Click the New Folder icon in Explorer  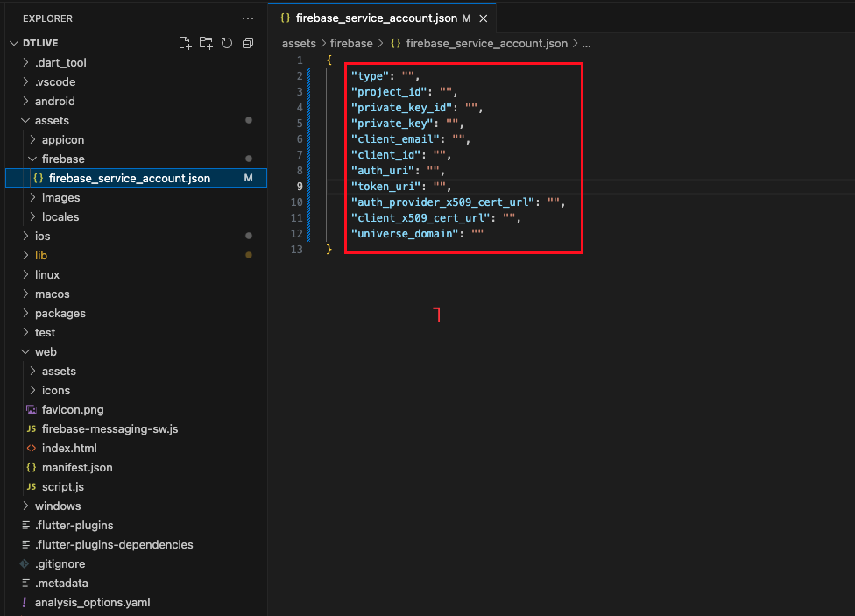click(x=206, y=43)
